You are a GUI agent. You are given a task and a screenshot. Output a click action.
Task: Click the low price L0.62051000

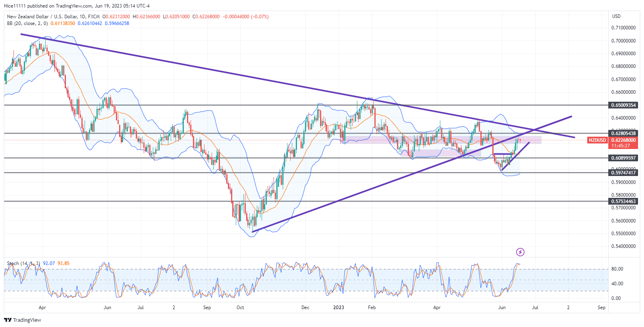coord(176,17)
